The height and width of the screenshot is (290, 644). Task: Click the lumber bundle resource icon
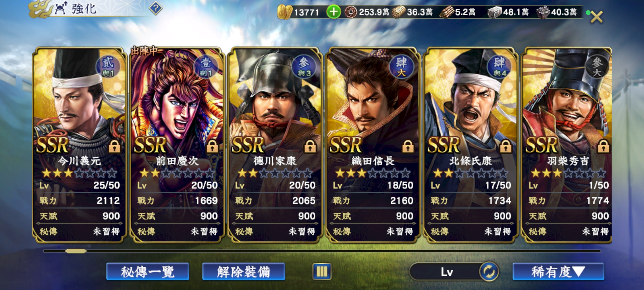(447, 12)
